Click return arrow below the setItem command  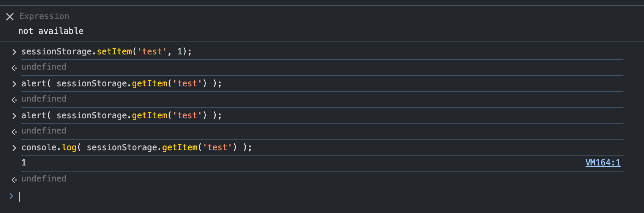point(14,68)
